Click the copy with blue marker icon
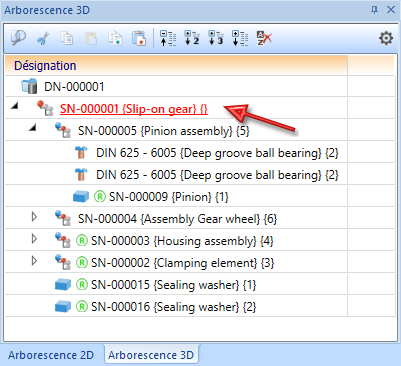Screen dimensions: 401x366 [115, 38]
